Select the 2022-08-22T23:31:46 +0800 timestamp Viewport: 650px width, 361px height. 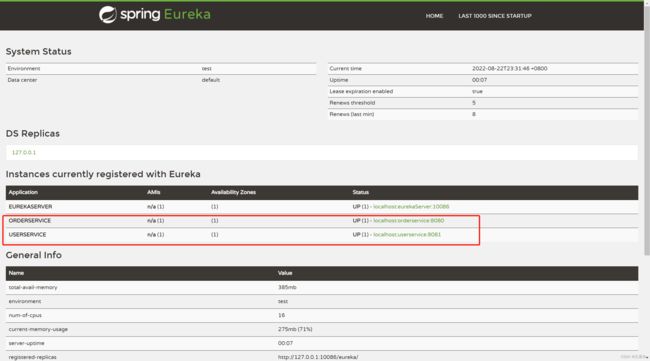pyautogui.click(x=509, y=68)
